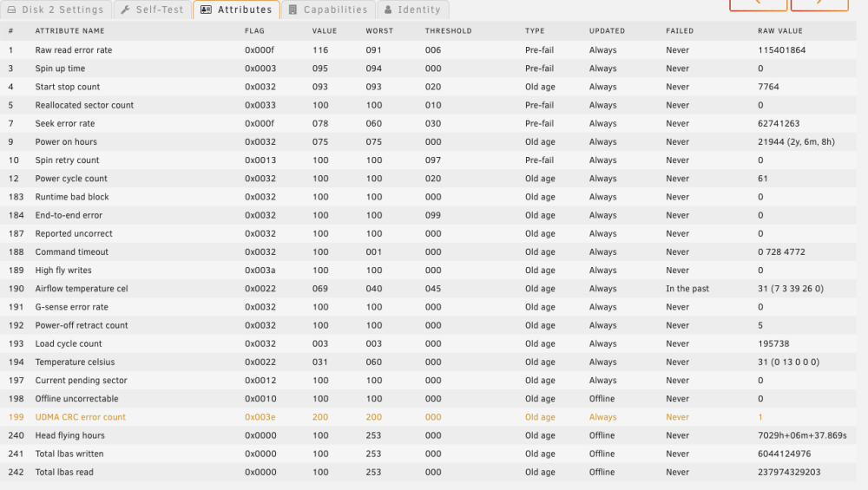
Task: Select the End-to-end error attribute name
Action: click(x=69, y=215)
